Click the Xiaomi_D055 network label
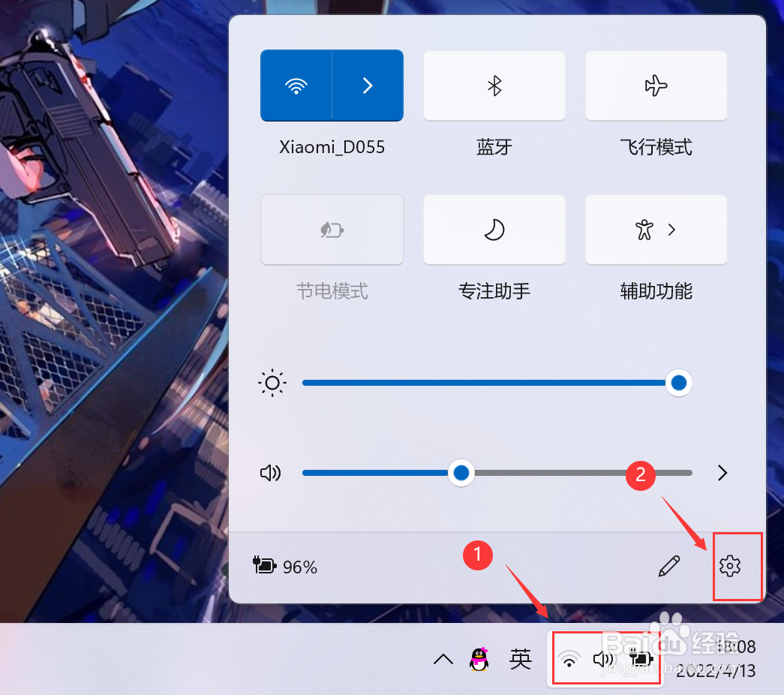Viewport: 784px width, 695px height. [332, 147]
